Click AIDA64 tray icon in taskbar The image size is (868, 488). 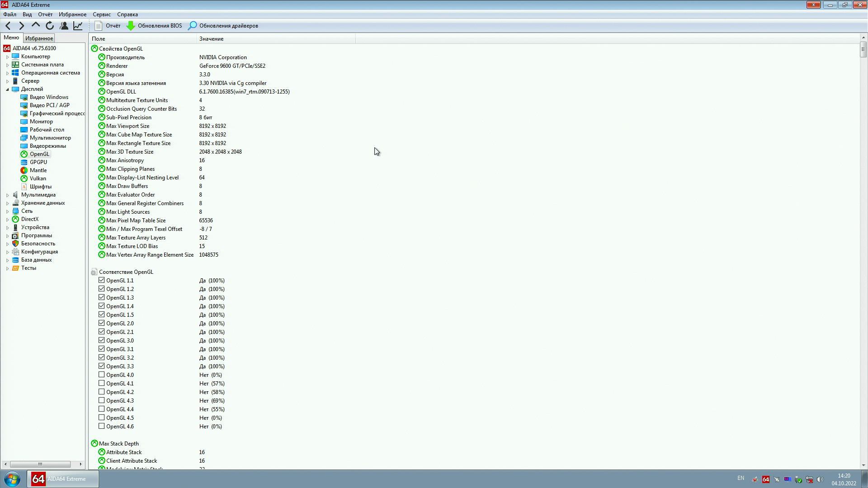click(765, 479)
